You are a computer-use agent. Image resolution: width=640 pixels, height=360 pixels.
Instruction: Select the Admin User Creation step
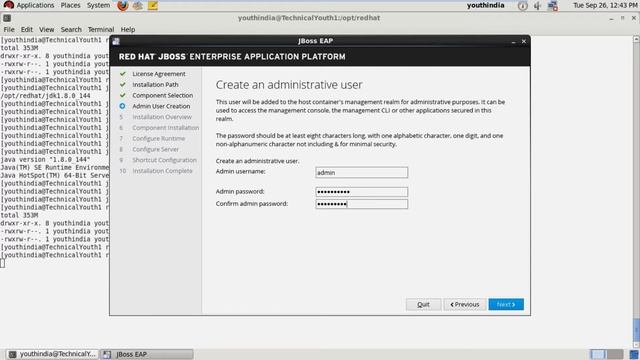click(161, 106)
